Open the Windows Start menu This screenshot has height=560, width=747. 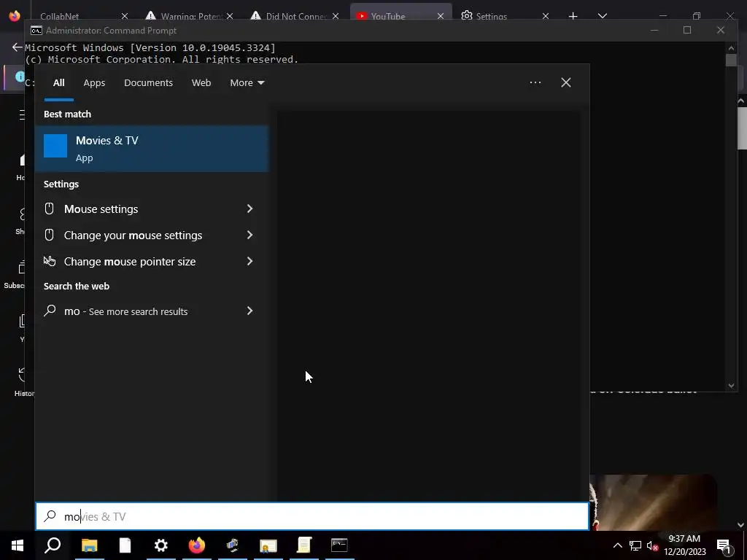coord(18,545)
